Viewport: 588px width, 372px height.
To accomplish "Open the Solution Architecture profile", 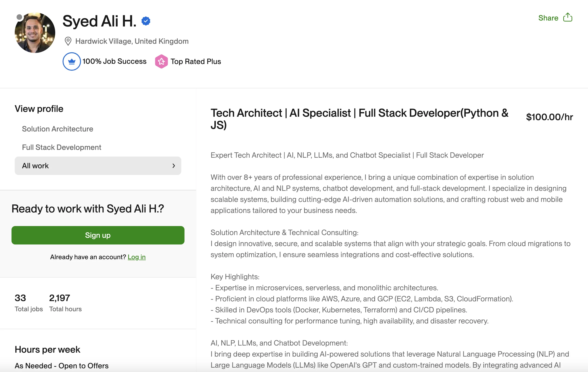I will coord(58,129).
